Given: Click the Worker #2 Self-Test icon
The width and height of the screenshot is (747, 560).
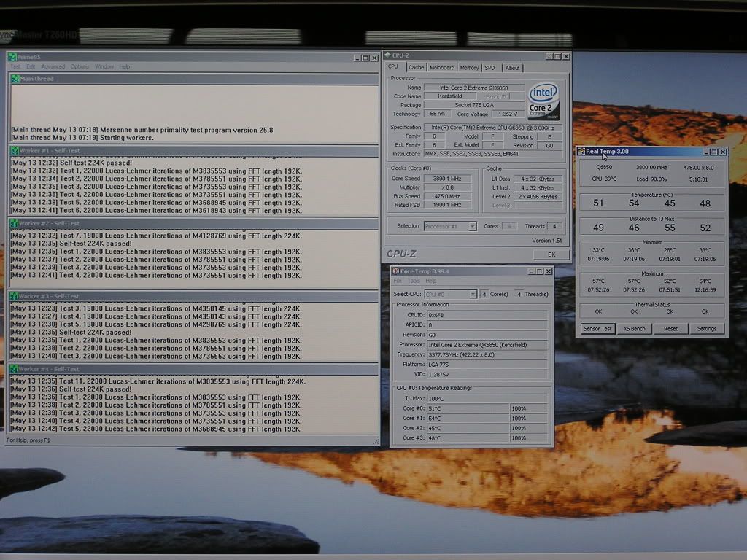Looking at the screenshot, I should pyautogui.click(x=14, y=223).
